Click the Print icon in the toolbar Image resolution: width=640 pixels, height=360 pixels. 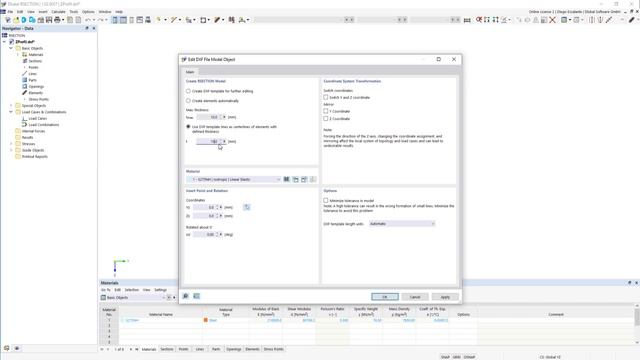(x=57, y=20)
